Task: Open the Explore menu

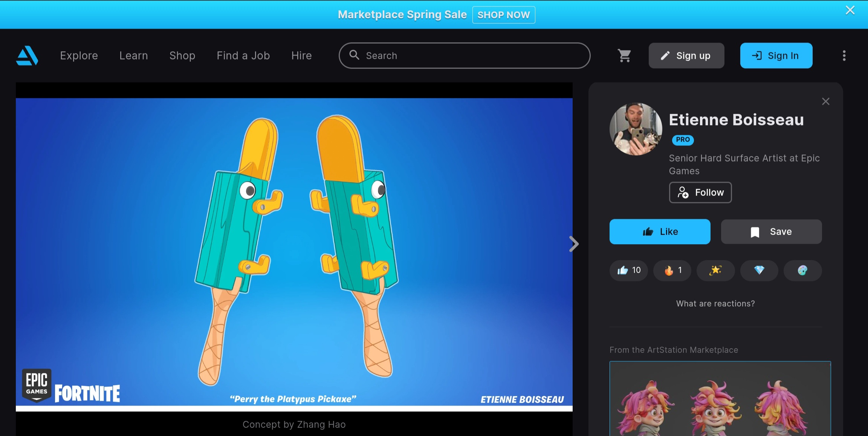Action: point(79,56)
